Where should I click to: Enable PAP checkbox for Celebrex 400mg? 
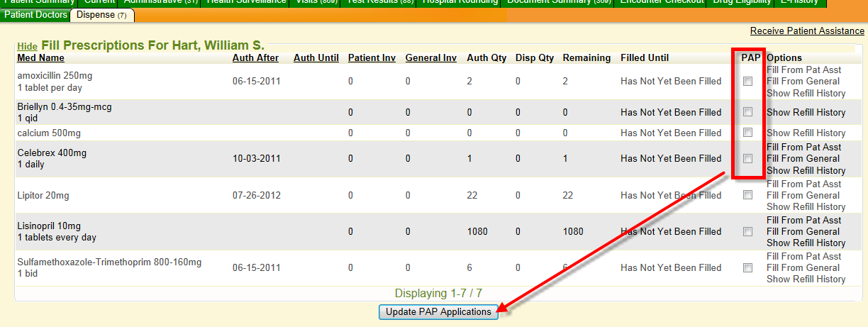pyautogui.click(x=747, y=159)
